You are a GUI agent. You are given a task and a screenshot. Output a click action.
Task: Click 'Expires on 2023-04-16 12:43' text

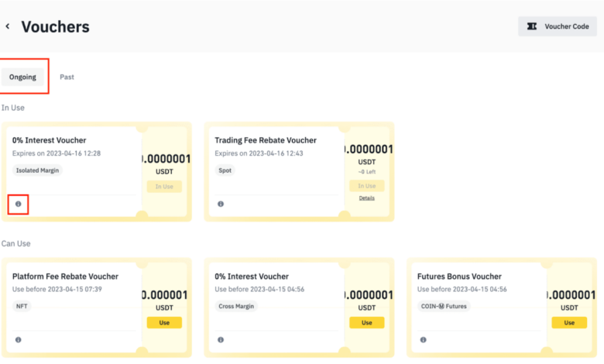click(x=259, y=153)
